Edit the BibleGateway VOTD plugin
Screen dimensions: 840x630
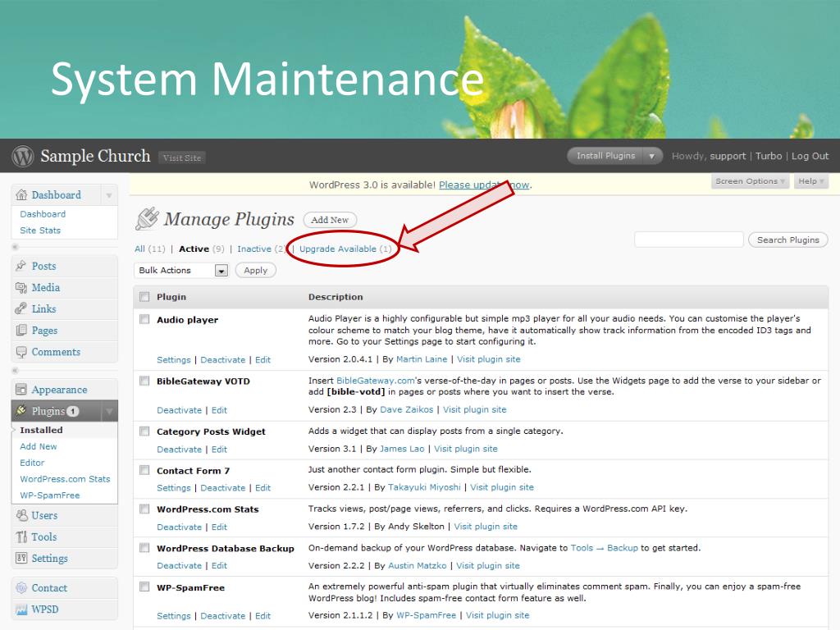tap(219, 410)
